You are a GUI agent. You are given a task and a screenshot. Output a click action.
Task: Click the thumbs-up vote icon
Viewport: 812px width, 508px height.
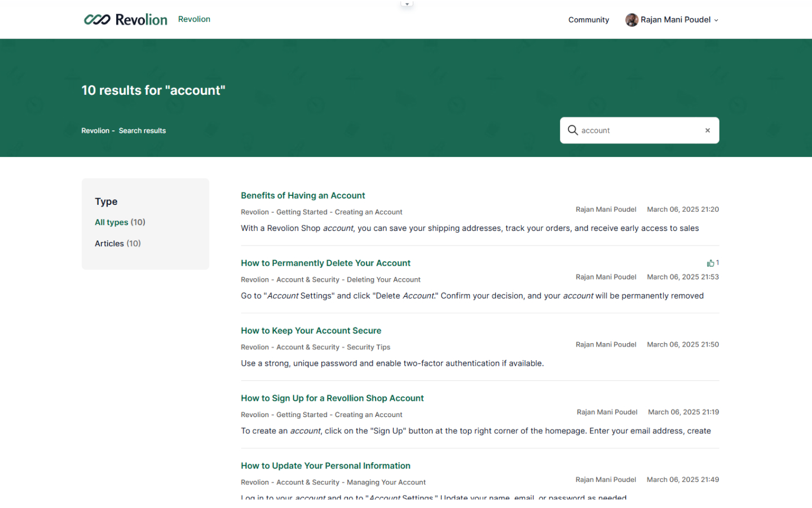(710, 263)
